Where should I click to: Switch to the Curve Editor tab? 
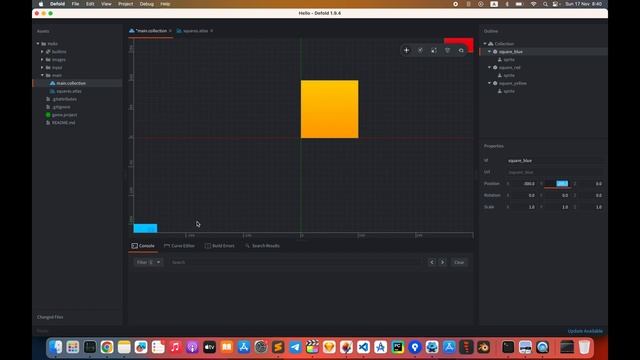[x=179, y=246]
